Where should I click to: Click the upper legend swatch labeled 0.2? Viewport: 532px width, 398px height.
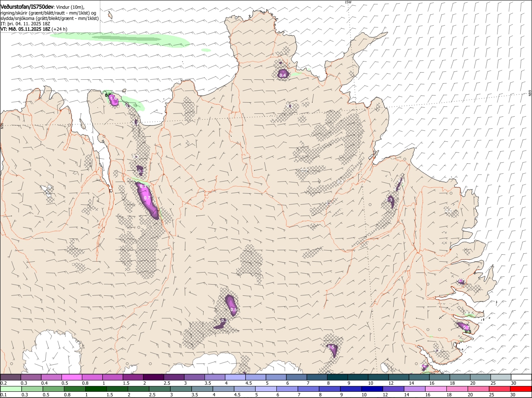(11, 377)
